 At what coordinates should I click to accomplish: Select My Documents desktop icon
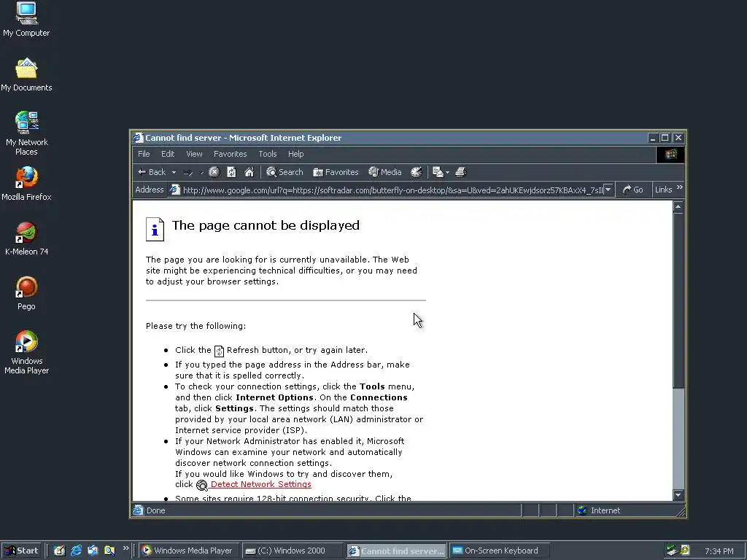point(26,75)
